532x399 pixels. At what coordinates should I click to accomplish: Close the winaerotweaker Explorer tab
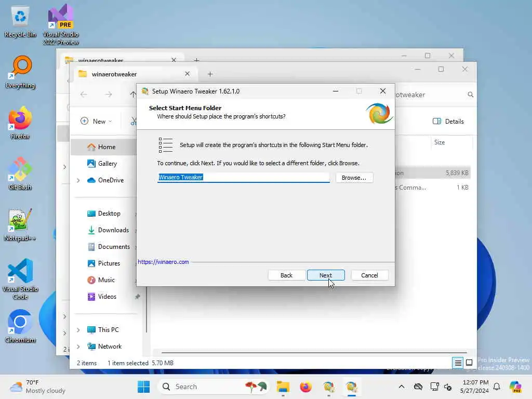tap(187, 74)
